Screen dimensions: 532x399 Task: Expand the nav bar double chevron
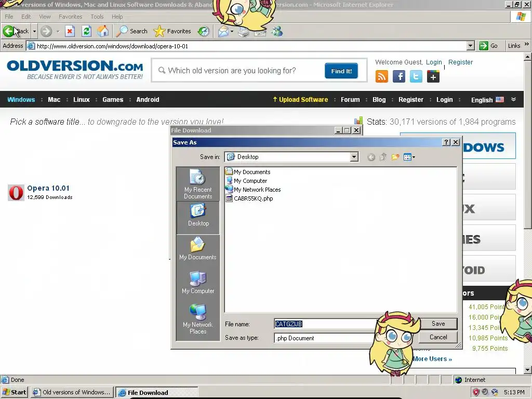[513, 99]
